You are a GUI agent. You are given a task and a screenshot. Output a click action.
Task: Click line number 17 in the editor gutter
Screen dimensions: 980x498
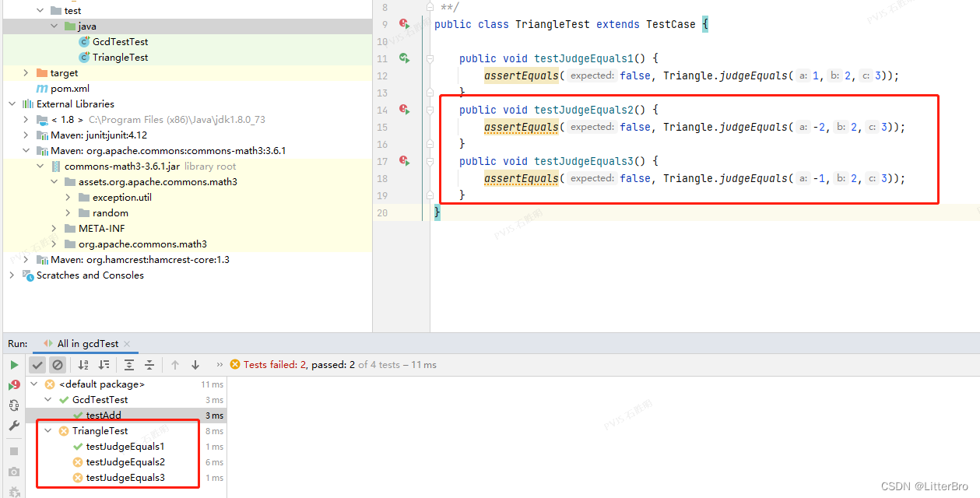pyautogui.click(x=382, y=161)
